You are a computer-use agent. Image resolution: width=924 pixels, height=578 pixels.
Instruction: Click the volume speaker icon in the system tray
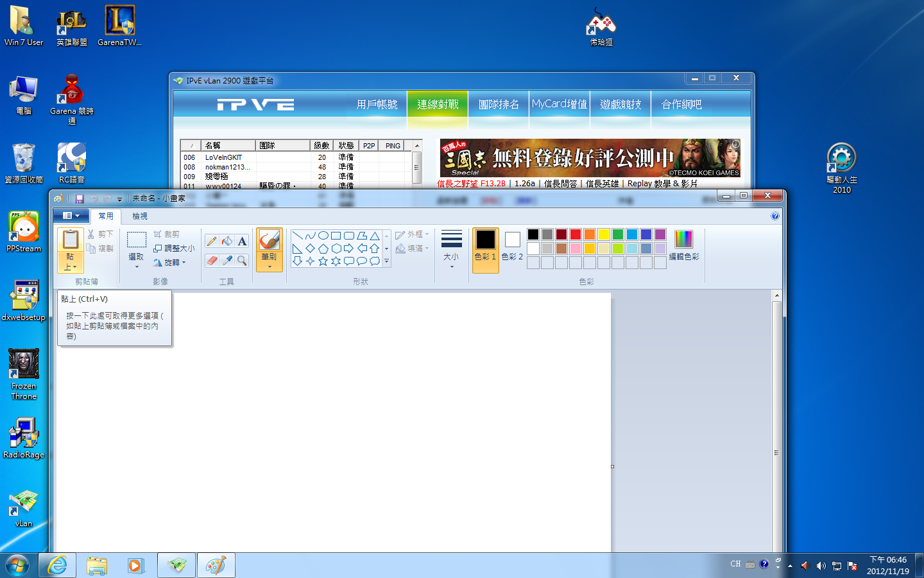coord(821,566)
